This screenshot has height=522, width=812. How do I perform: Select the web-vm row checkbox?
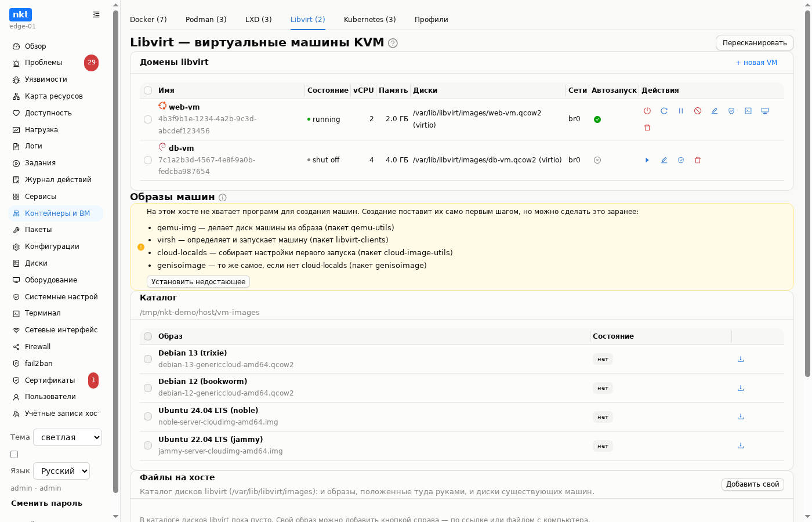(148, 119)
